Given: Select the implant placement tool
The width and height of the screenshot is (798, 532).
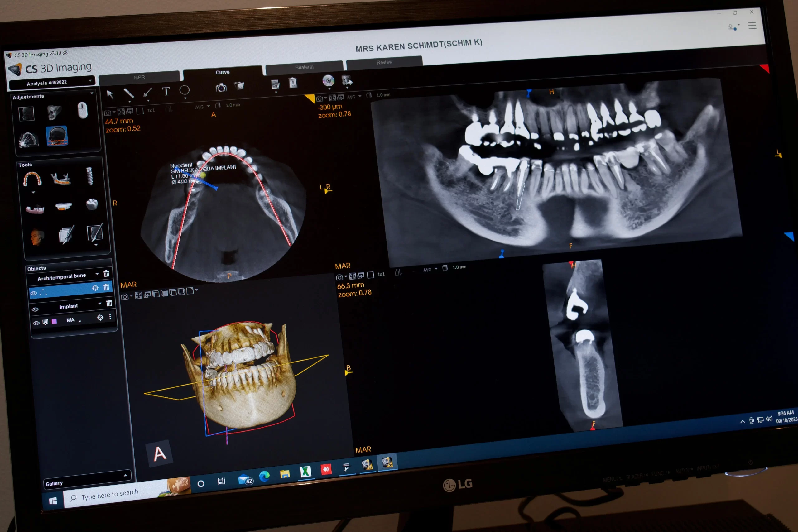Looking at the screenshot, I should coord(89,176).
